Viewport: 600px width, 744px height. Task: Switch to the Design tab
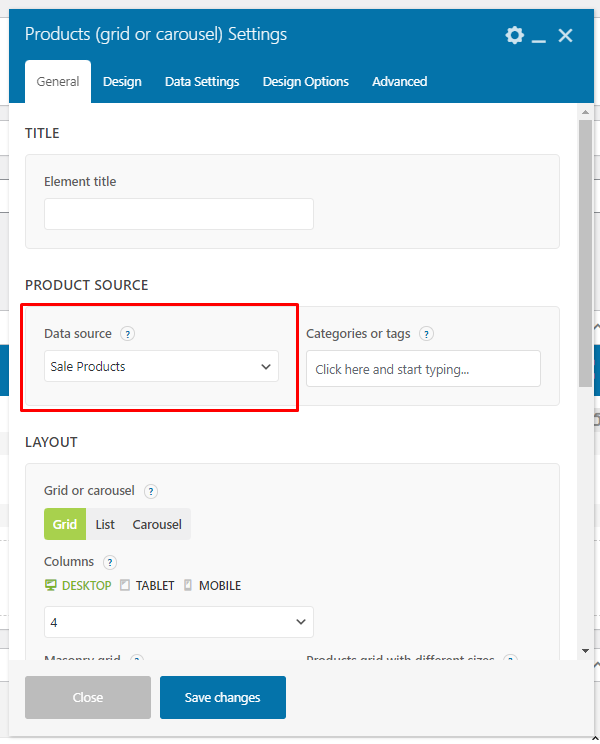pyautogui.click(x=122, y=82)
